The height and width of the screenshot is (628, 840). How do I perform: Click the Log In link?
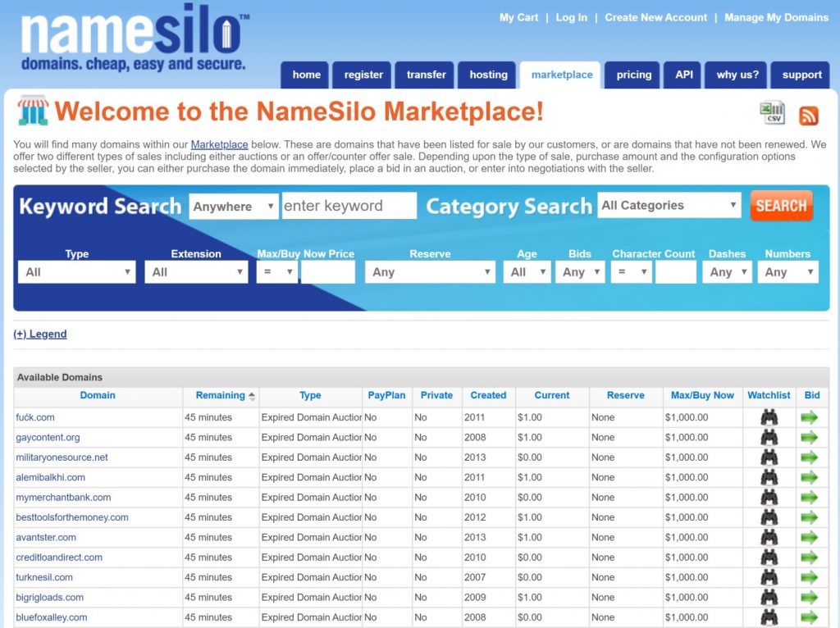tap(571, 18)
